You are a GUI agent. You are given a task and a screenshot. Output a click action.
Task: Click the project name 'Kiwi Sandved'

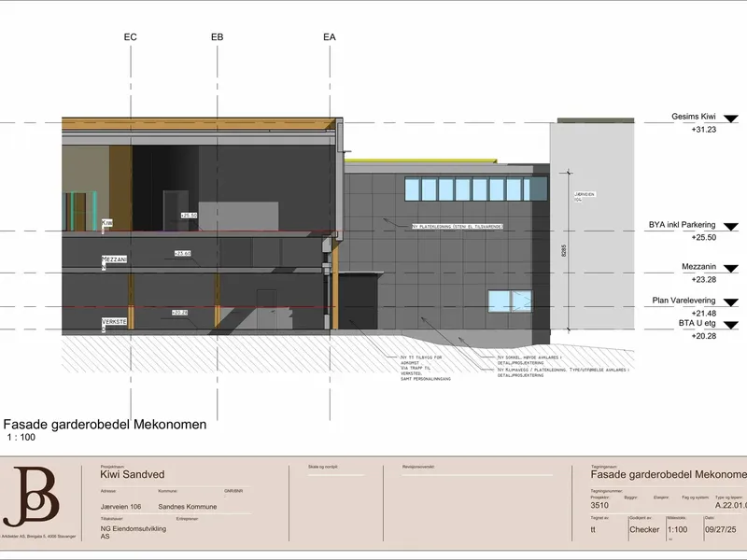tap(133, 474)
